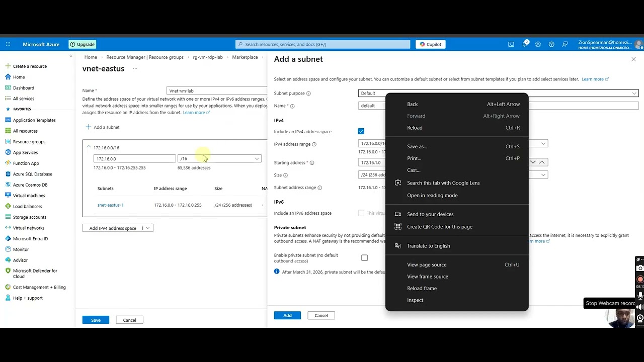Viewport: 644px width, 362px height.
Task: Choose Cast... in the context menu
Action: point(457,170)
